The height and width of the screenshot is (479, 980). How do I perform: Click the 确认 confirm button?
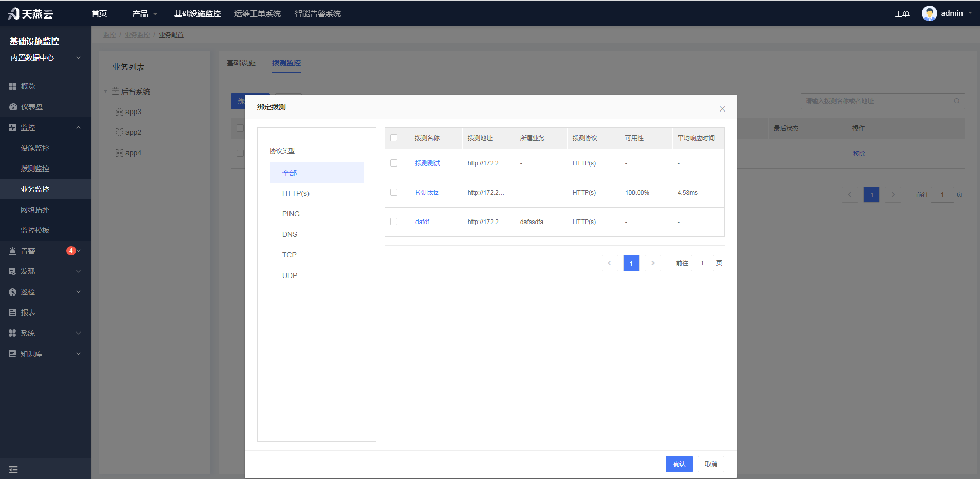(x=679, y=464)
